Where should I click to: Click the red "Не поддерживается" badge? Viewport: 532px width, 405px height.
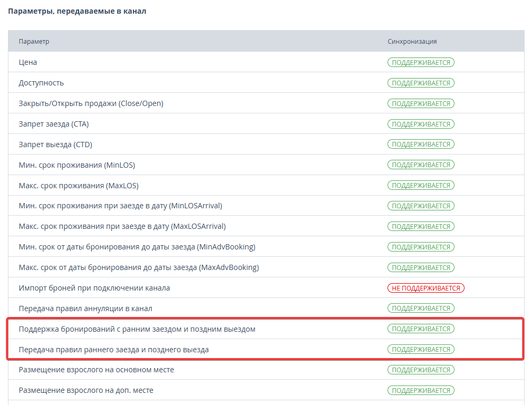[x=426, y=288]
